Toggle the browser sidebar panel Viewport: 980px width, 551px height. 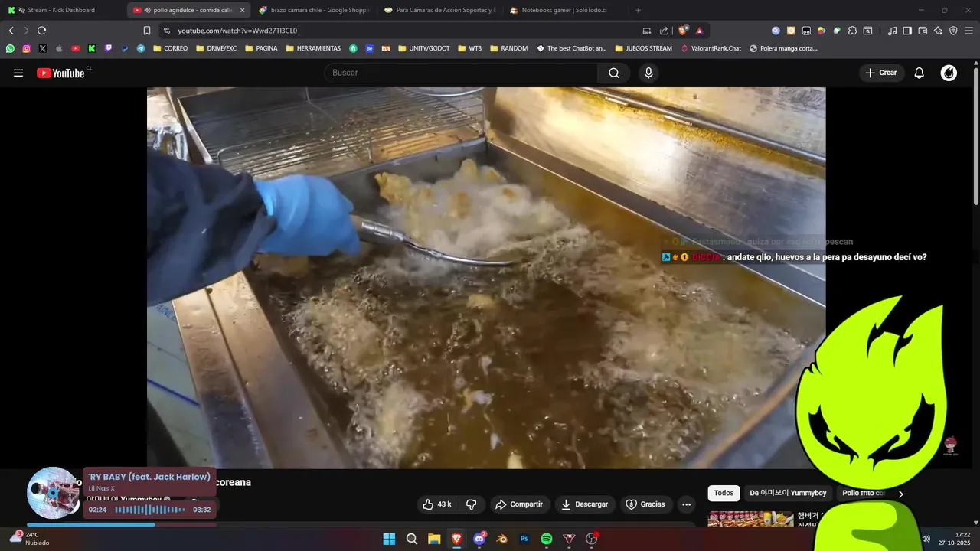click(907, 31)
